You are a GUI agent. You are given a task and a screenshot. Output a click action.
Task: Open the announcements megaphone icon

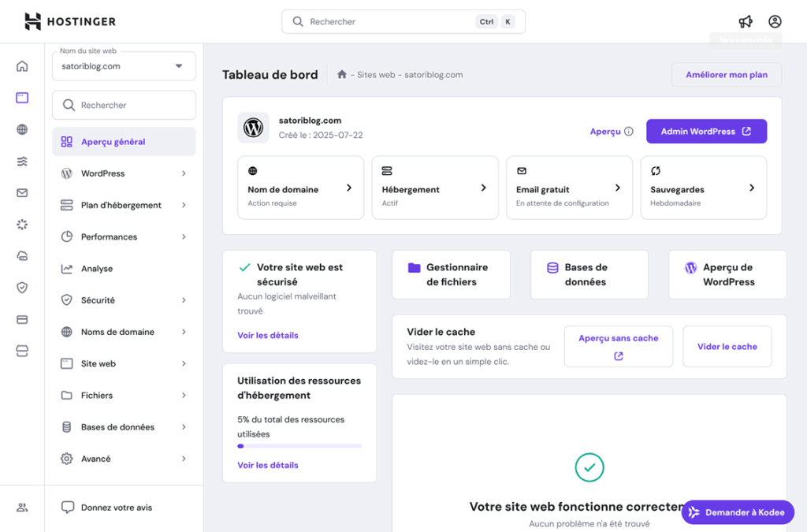click(x=746, y=21)
